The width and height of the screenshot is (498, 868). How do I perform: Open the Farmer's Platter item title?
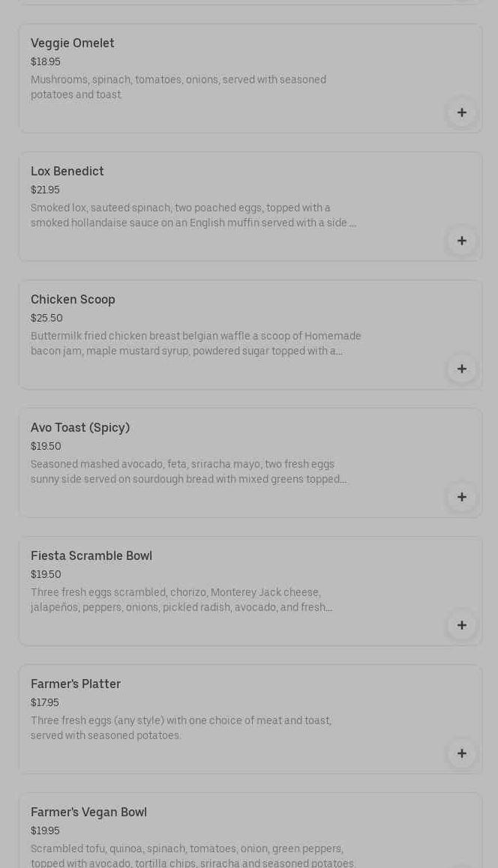[x=76, y=684]
